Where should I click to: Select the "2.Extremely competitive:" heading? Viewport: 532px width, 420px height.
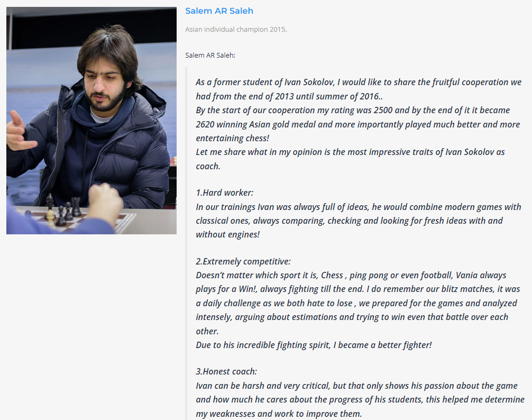coord(243,261)
